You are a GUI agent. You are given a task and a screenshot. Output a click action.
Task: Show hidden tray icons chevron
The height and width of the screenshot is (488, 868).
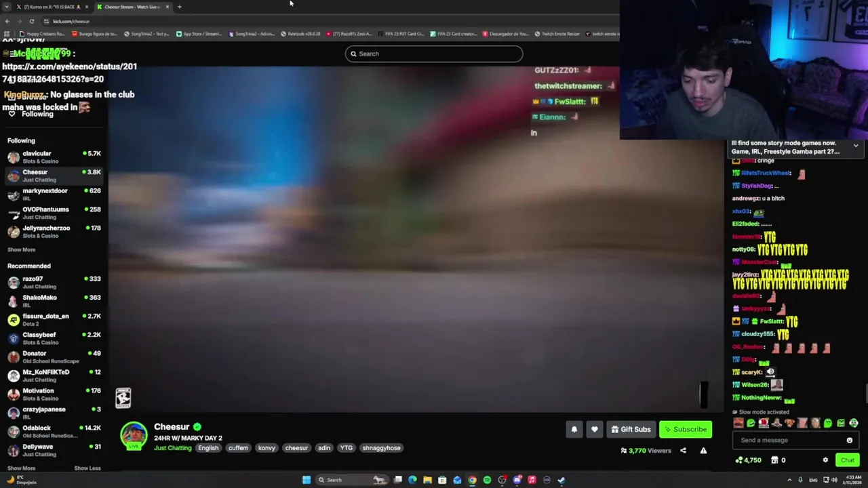[x=789, y=480]
